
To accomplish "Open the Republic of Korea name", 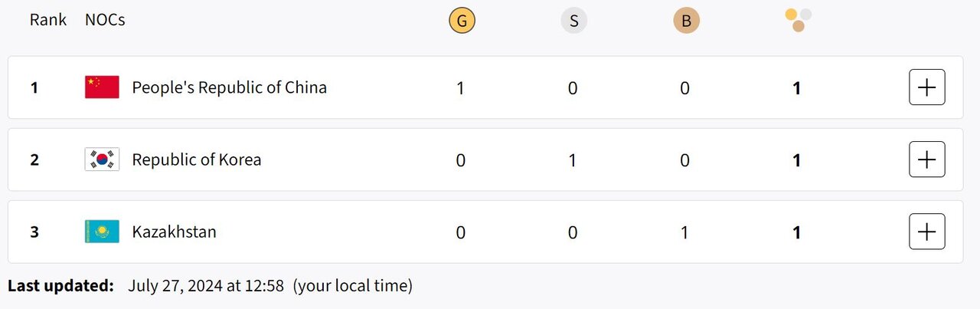I will coord(196,159).
